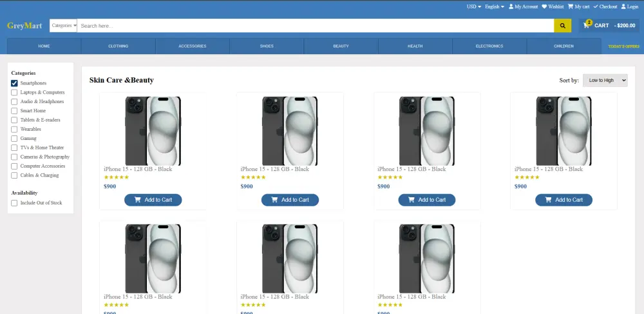Open the ELECTRONICS nav tab
This screenshot has height=314, width=644.
(489, 46)
